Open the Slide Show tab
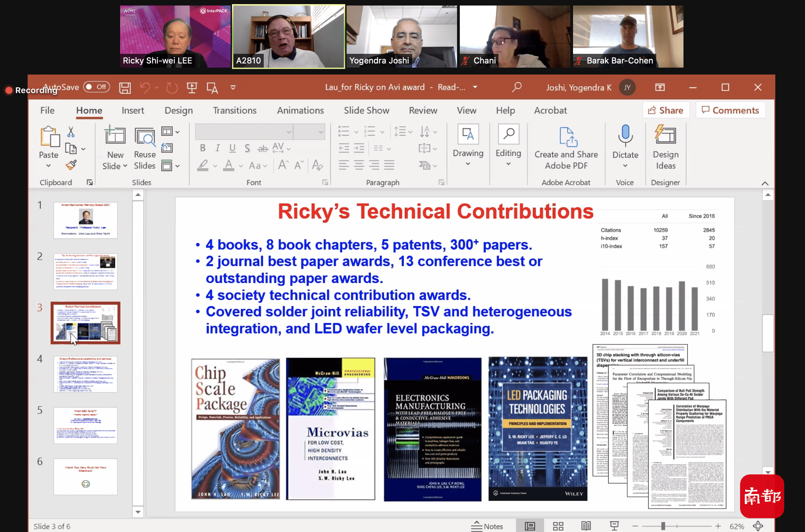Screen dimensions: 805x532 366,110
